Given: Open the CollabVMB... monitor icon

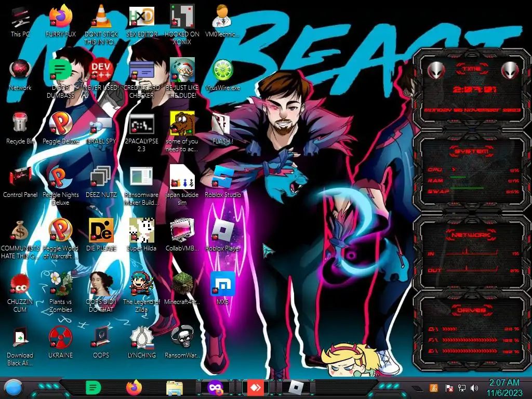Looking at the screenshot, I should click(182, 230).
